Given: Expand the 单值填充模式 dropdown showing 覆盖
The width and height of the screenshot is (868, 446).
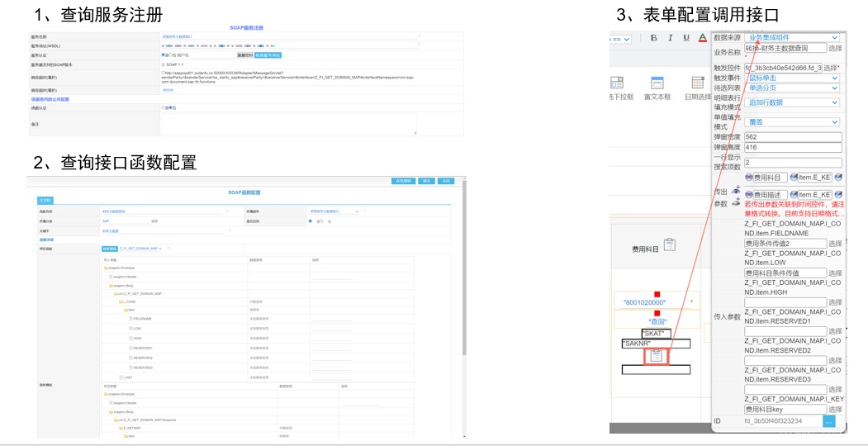Looking at the screenshot, I should pyautogui.click(x=791, y=121).
